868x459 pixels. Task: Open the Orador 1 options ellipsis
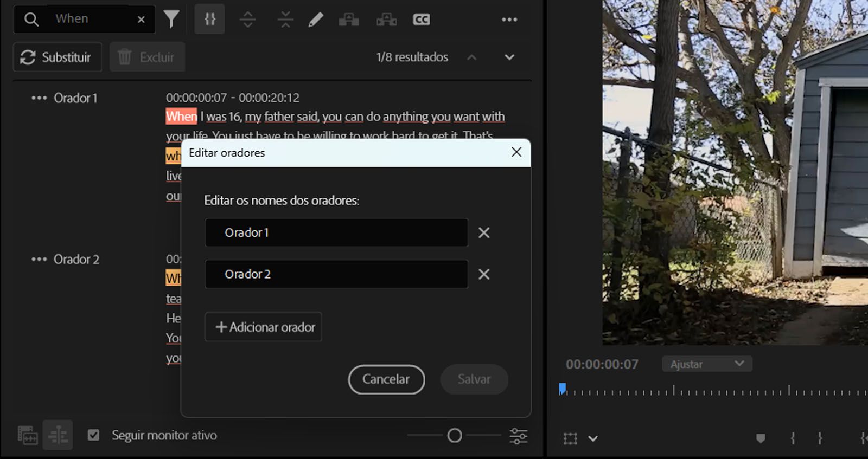point(39,98)
